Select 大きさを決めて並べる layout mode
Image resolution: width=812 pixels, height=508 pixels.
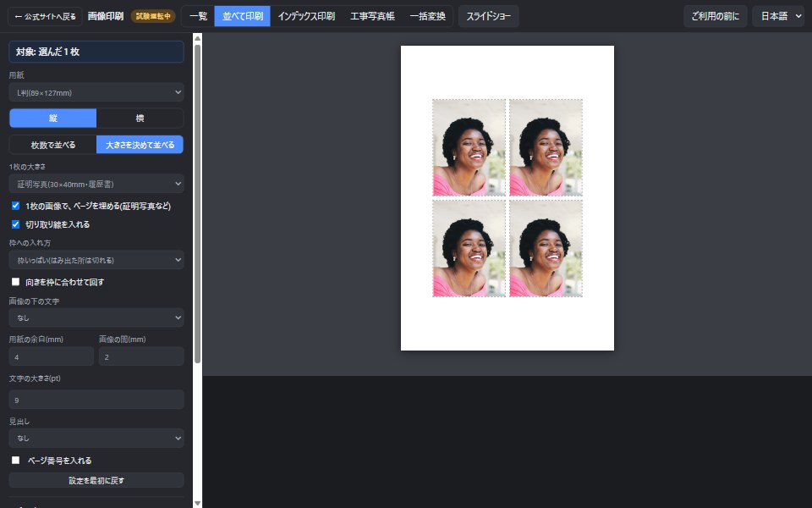click(x=140, y=145)
